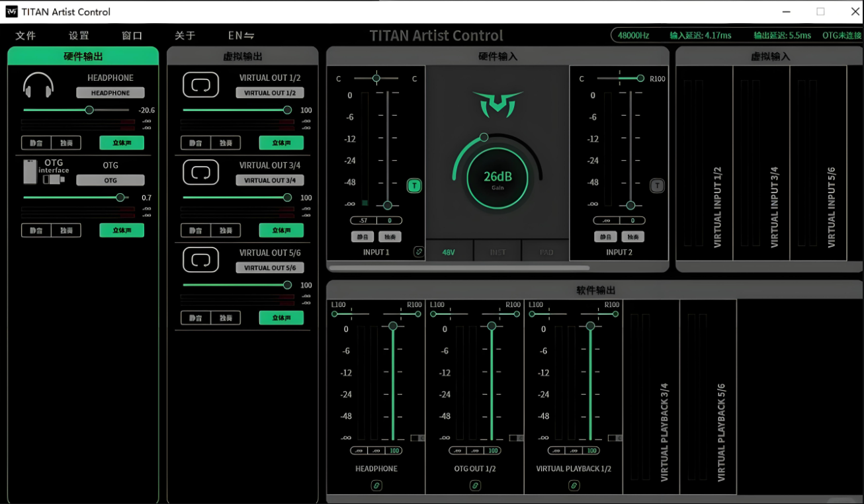Click the link icon beside INPUT 1
Viewport: 864px width, 504px height.
(x=418, y=251)
